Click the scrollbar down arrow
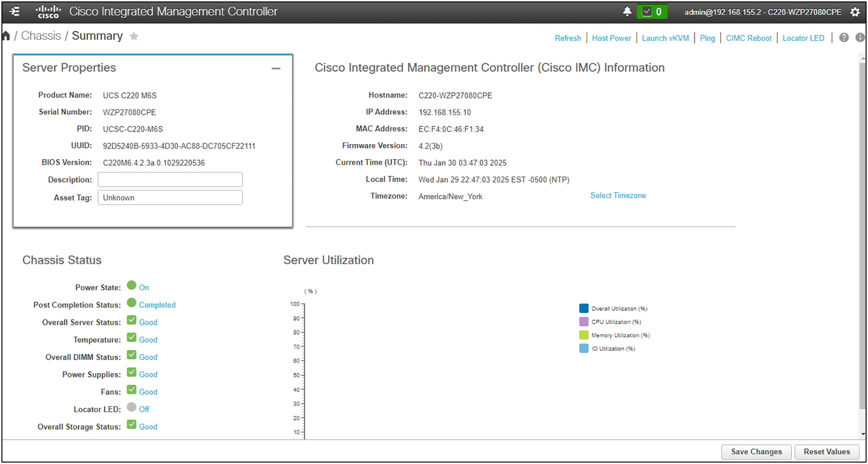The image size is (868, 464). 862,434
